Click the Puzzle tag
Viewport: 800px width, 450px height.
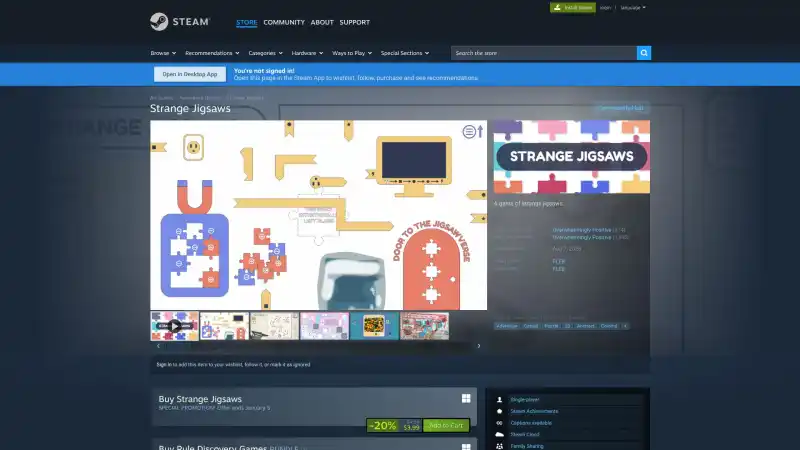(551, 326)
